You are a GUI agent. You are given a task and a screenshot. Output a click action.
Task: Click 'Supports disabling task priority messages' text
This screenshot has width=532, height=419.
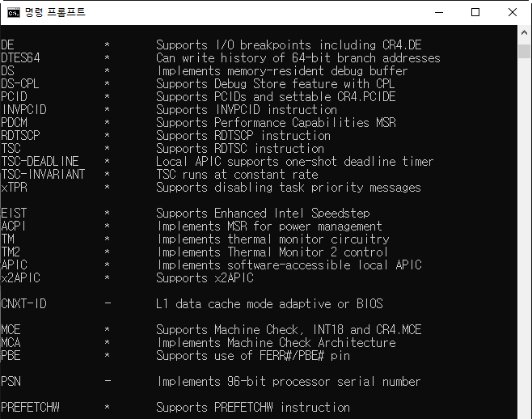point(289,187)
